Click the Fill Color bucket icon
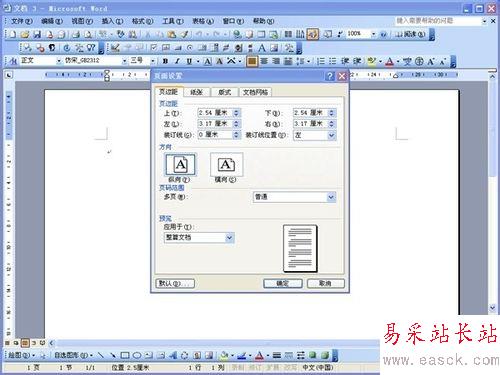Viewport: 500px width, 375px height. [x=224, y=355]
